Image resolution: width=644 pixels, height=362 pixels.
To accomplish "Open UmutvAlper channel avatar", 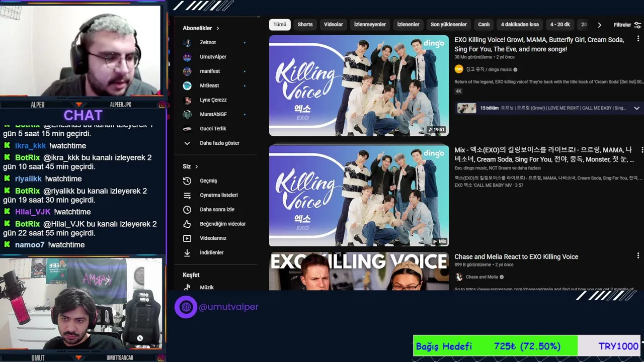I will pyautogui.click(x=187, y=57).
